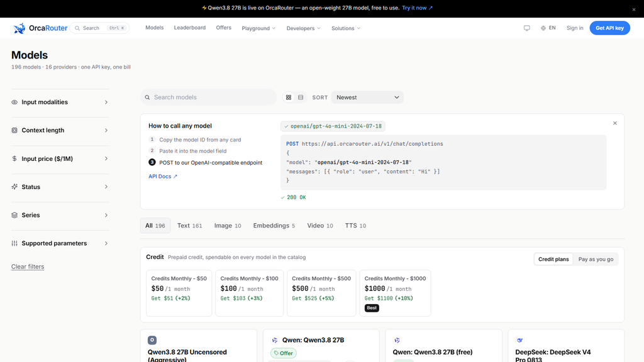Screen dimensions: 644x362
Task: Toggle to Pay as you go
Action: click(596, 259)
